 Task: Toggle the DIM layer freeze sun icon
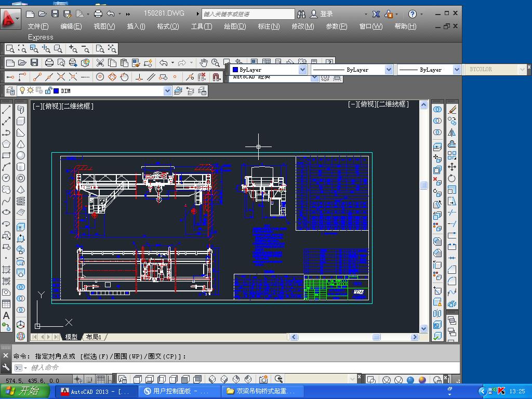coord(30,91)
